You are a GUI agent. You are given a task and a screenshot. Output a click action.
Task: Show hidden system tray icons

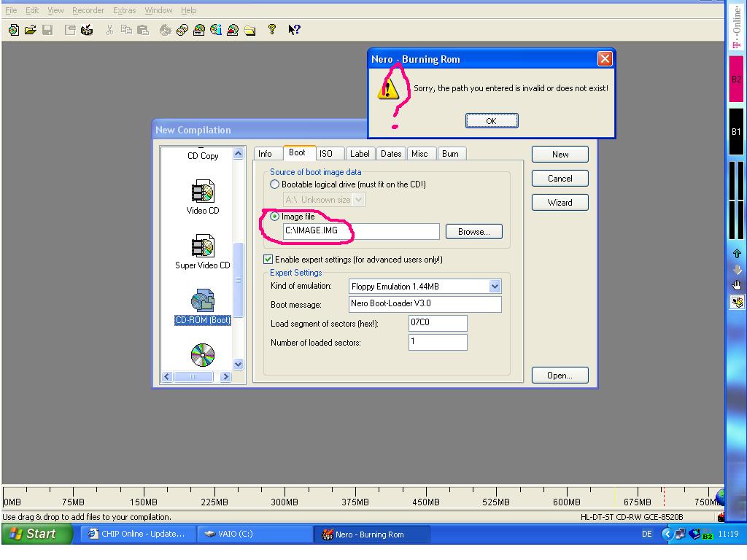coord(667,534)
